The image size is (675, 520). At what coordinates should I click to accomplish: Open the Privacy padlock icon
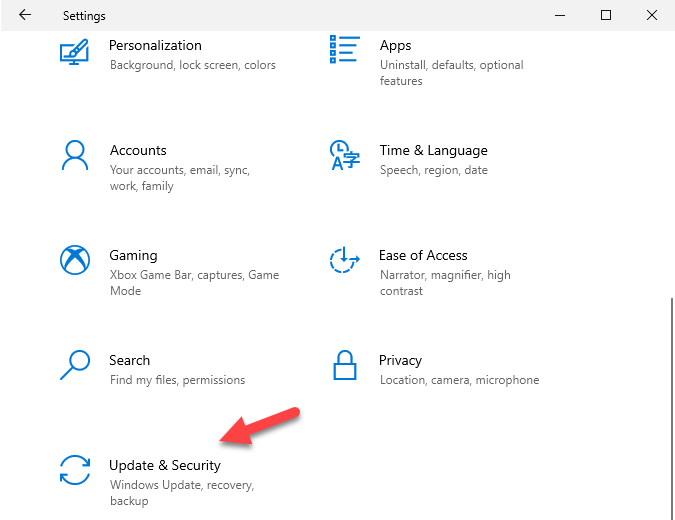point(345,365)
